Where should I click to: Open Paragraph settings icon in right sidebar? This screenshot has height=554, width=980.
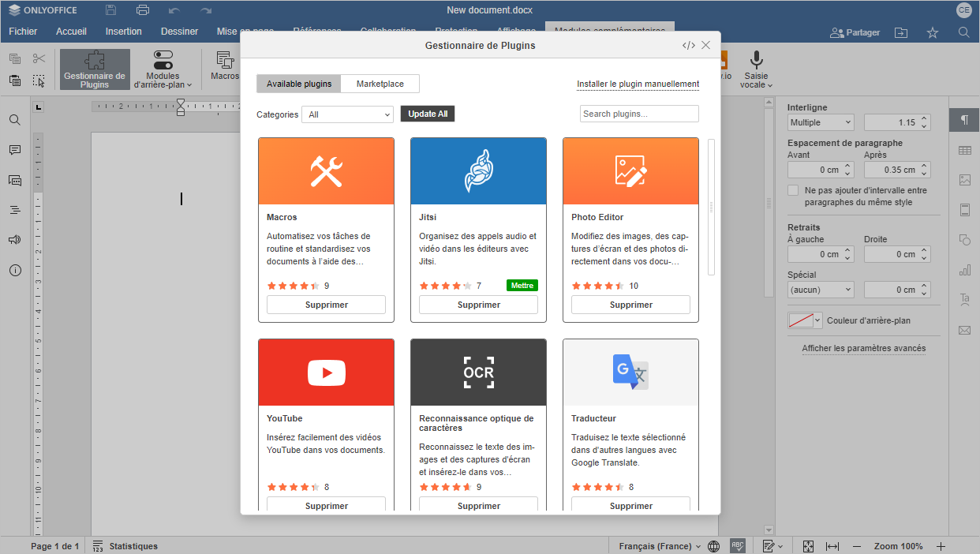point(964,120)
